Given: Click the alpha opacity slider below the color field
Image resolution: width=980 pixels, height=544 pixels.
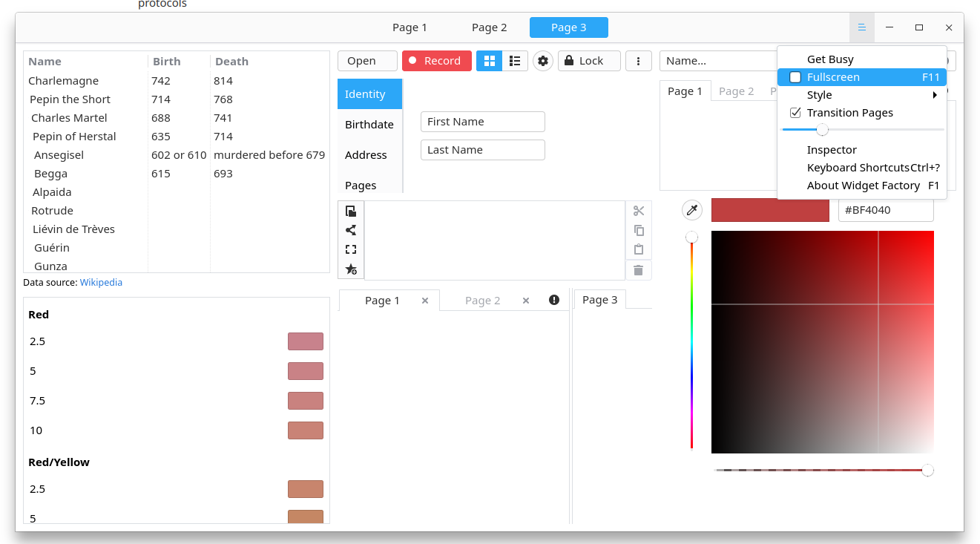Looking at the screenshot, I should pos(823,471).
